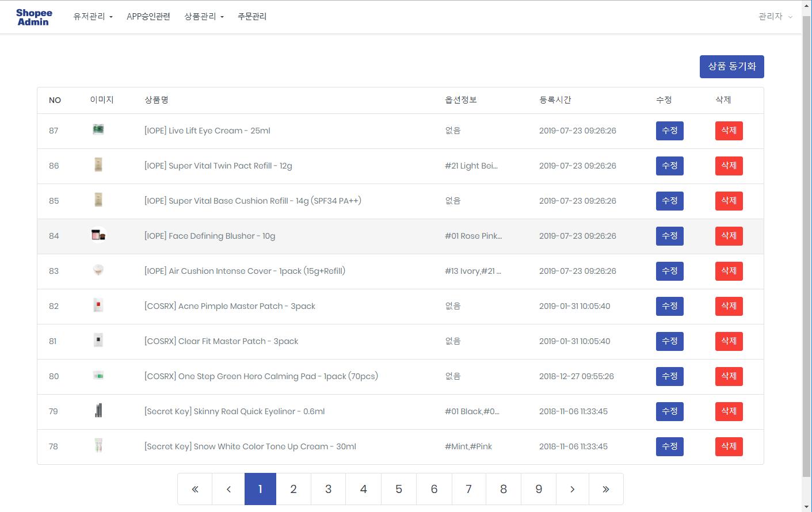812x512 pixels.
Task: Select pagination page 1
Action: [x=260, y=489]
